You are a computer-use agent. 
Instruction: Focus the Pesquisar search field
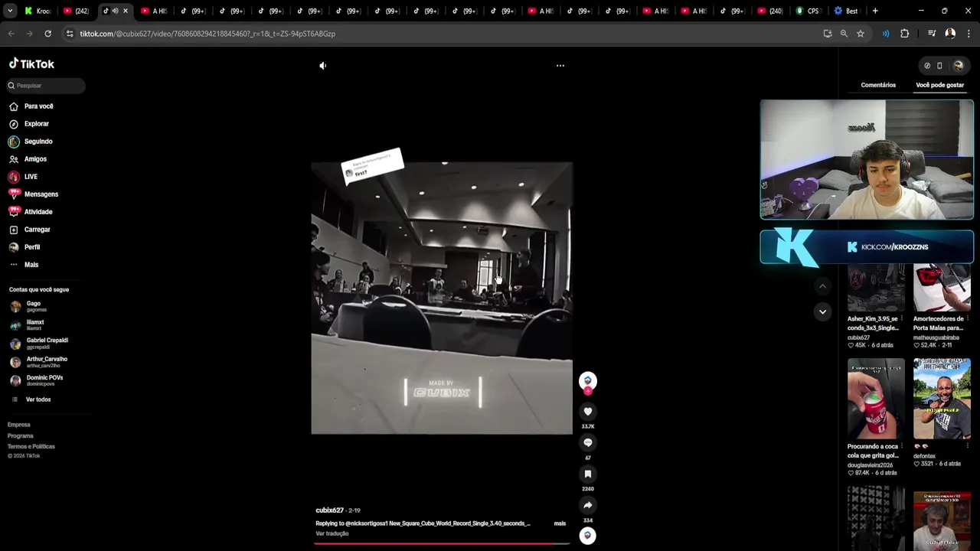(46, 86)
